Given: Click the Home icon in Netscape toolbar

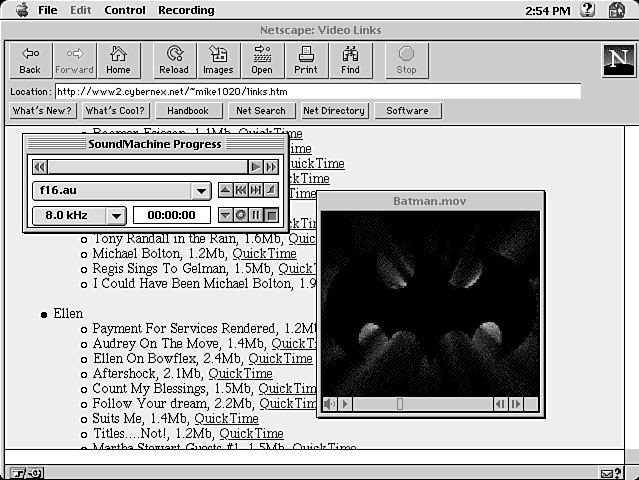Looking at the screenshot, I should coord(118,60).
